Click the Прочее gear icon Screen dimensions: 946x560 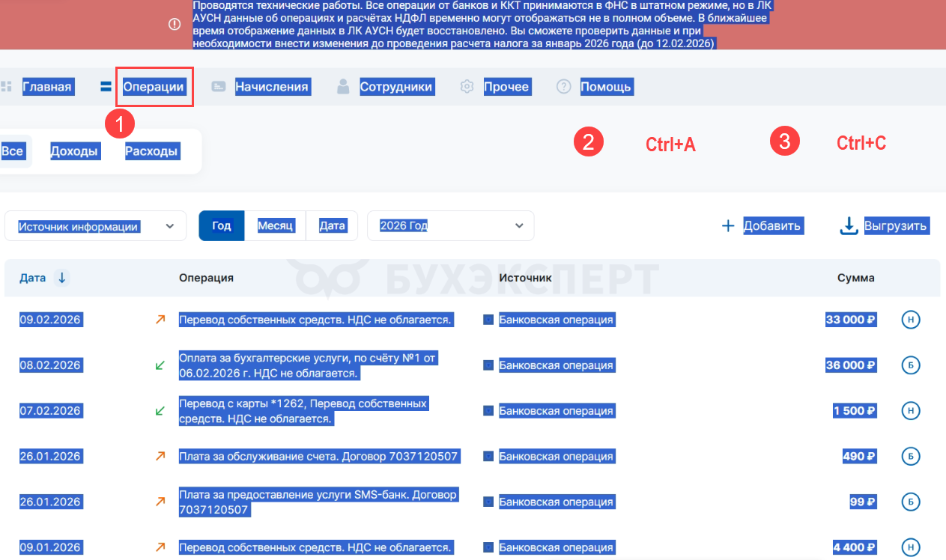pos(467,87)
